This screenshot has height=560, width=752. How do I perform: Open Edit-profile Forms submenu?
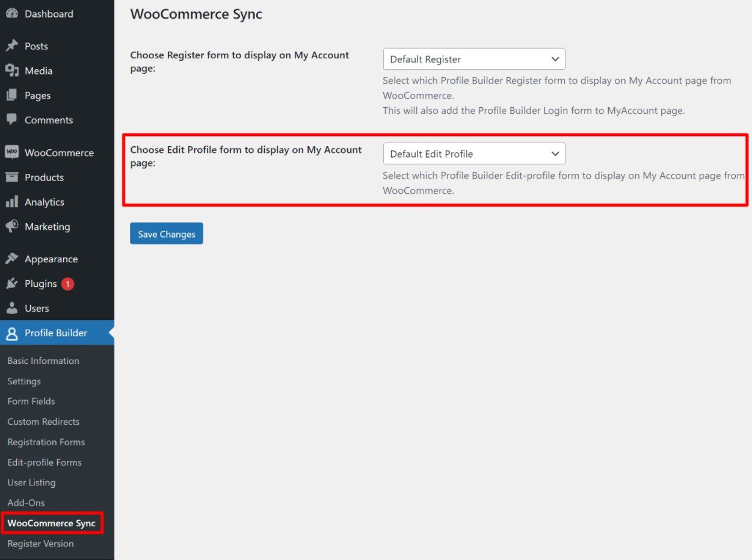pos(45,462)
